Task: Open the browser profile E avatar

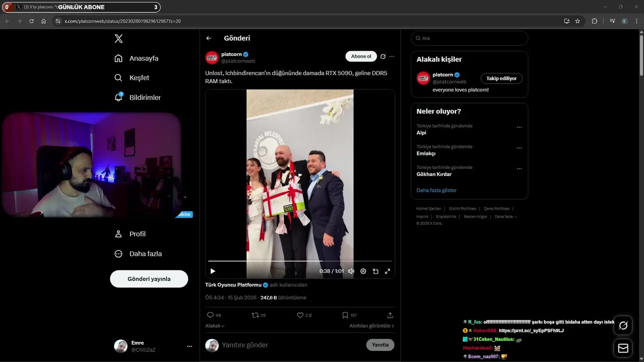Action: tap(624, 21)
